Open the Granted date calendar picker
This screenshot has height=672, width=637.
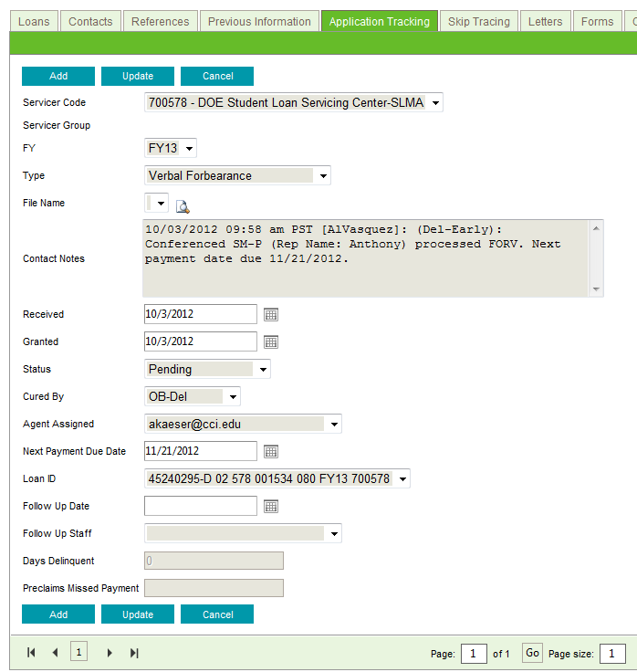[x=270, y=341]
